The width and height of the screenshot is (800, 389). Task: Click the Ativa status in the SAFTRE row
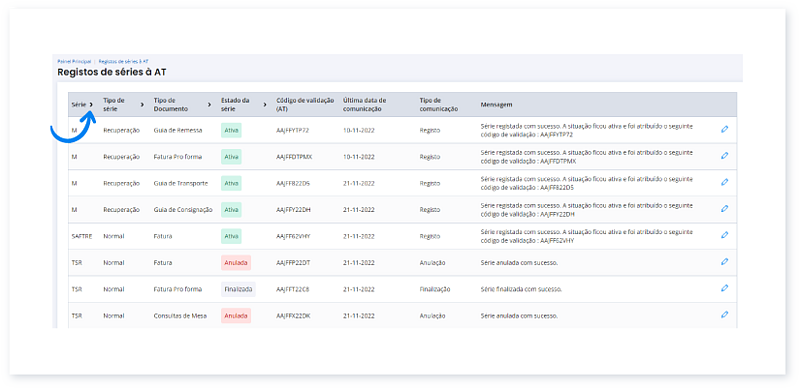click(x=231, y=236)
